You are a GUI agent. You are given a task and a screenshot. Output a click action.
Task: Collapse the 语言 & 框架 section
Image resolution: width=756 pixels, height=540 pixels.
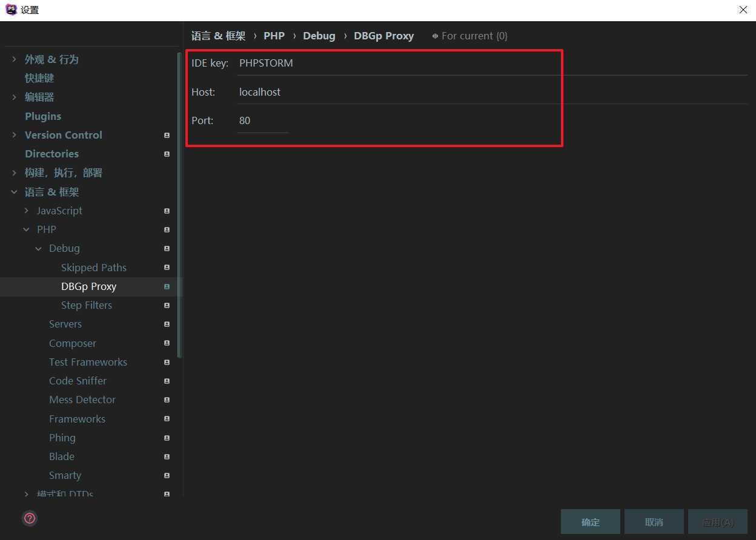14,192
